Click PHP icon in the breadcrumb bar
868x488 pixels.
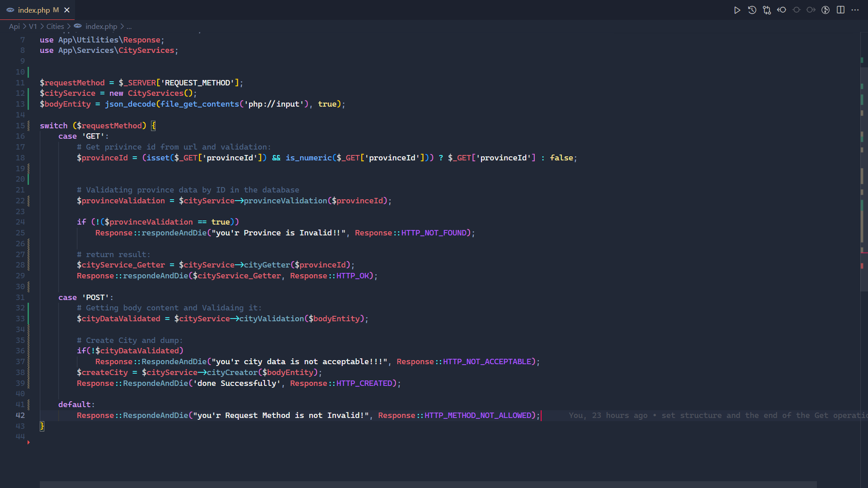coord(78,26)
